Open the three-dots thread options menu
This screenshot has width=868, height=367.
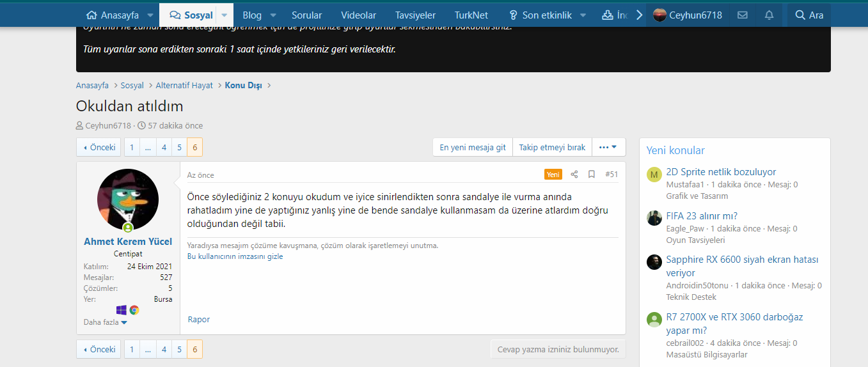point(608,147)
